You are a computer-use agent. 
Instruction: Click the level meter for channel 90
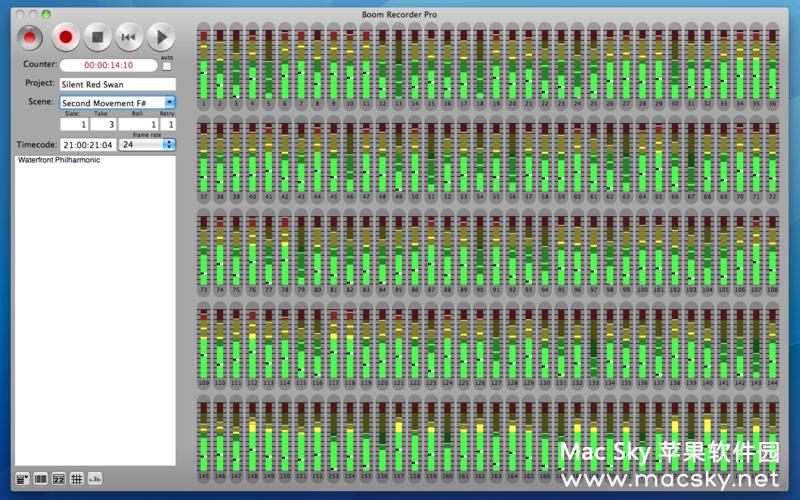[x=480, y=252]
